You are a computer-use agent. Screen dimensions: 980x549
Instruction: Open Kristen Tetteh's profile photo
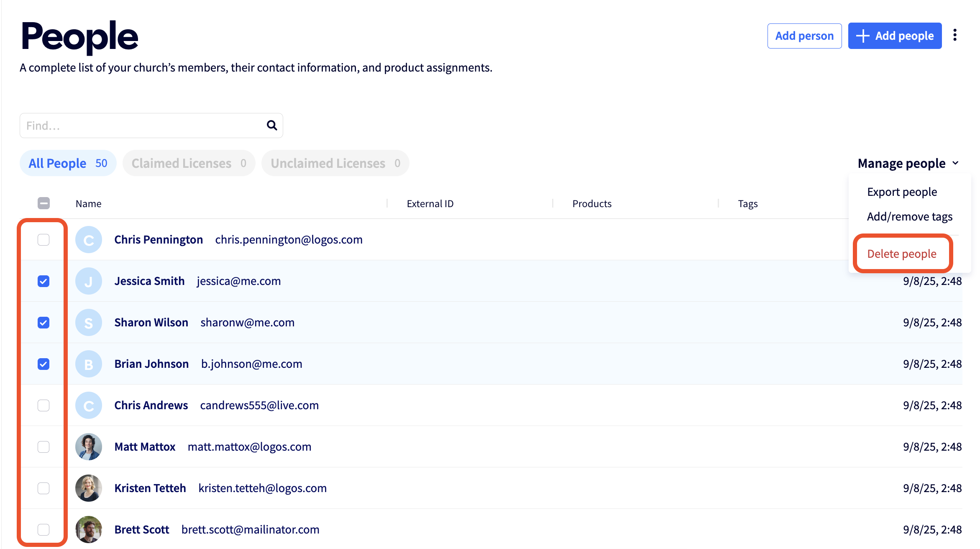point(89,488)
